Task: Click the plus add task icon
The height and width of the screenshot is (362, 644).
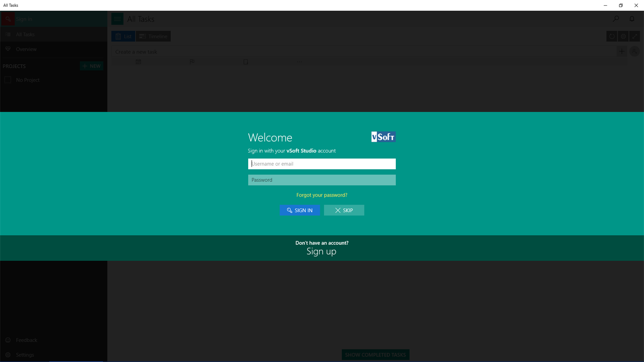Action: click(x=622, y=51)
